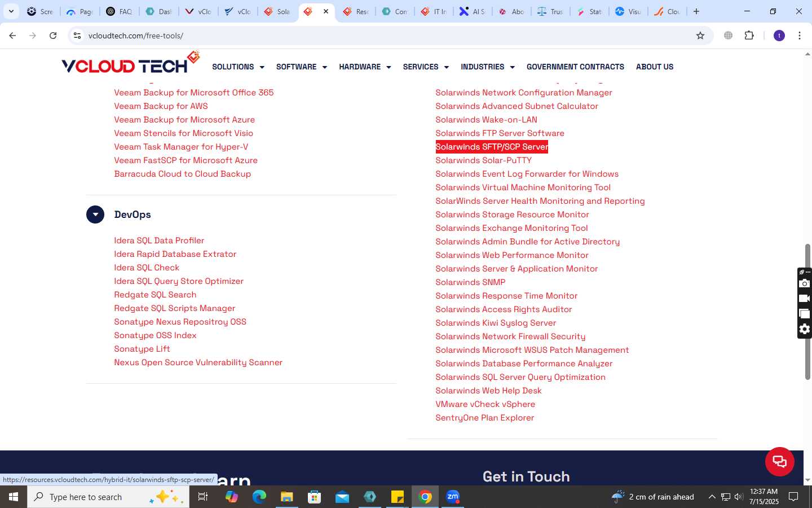Viewport: 812px width, 508px height.
Task: Click the page vertical scrollbar thumb
Action: [x=807, y=312]
